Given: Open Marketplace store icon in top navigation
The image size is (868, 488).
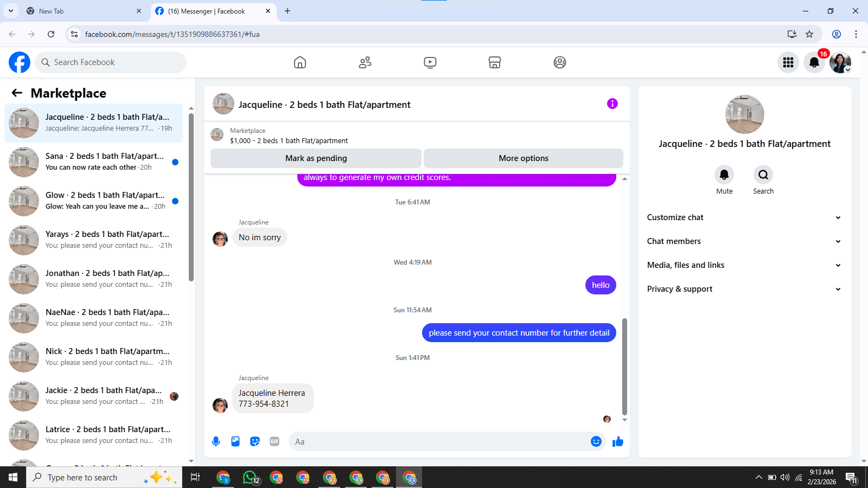Looking at the screenshot, I should 495,62.
